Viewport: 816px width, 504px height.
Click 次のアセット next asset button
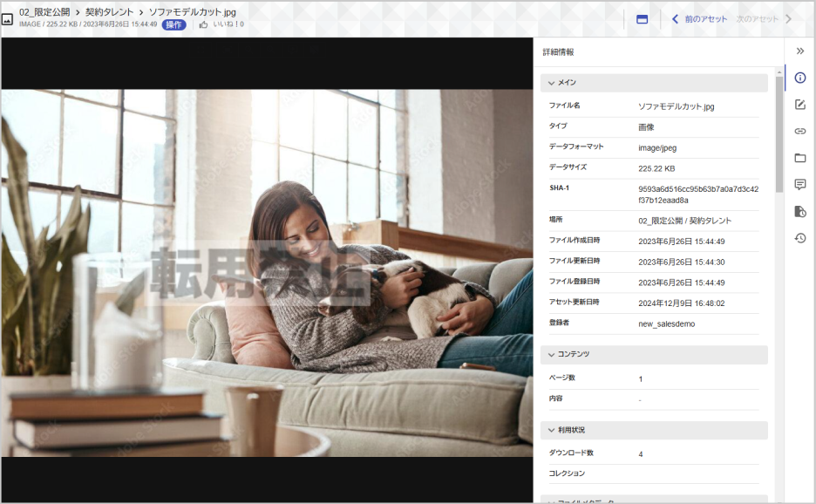pos(764,19)
